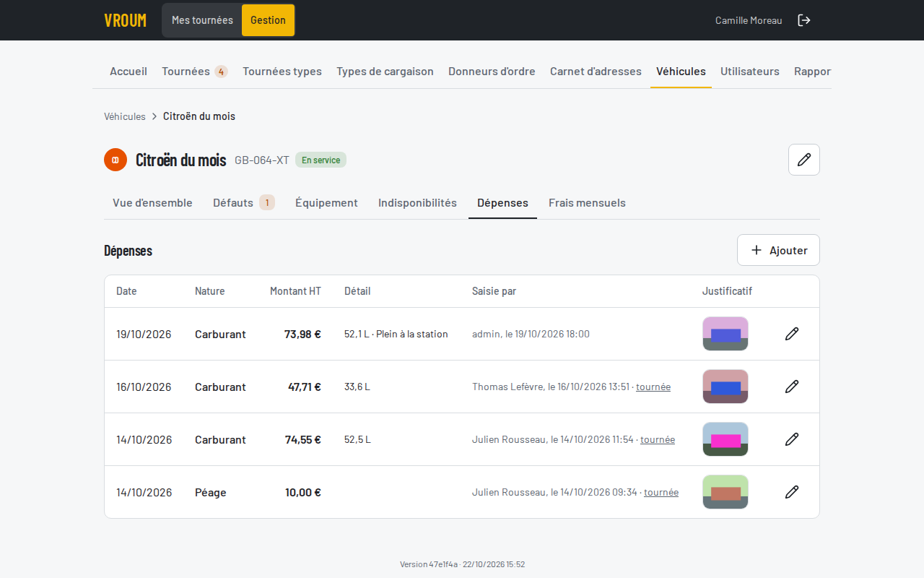Open Carnet d'adresses section
The height and width of the screenshot is (578, 924).
(x=596, y=72)
